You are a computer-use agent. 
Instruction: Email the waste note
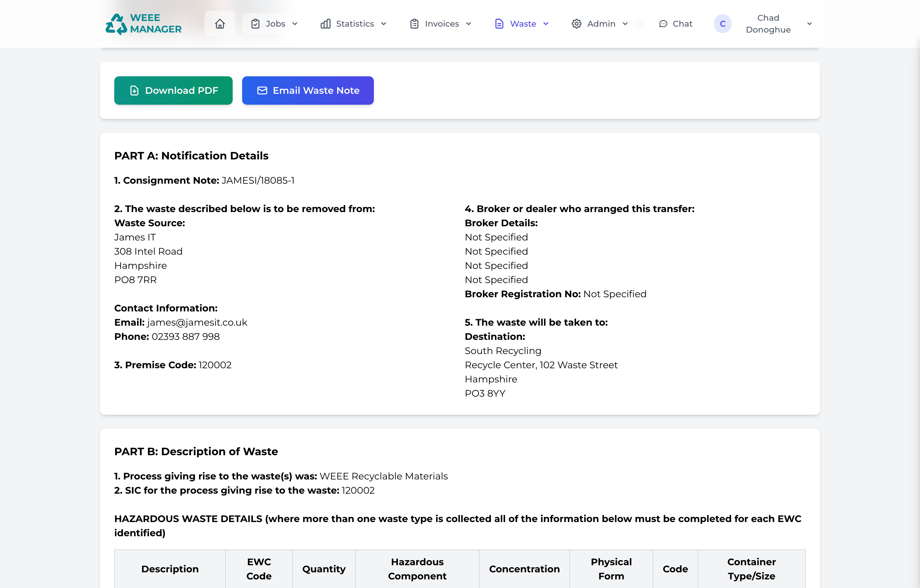click(x=308, y=91)
